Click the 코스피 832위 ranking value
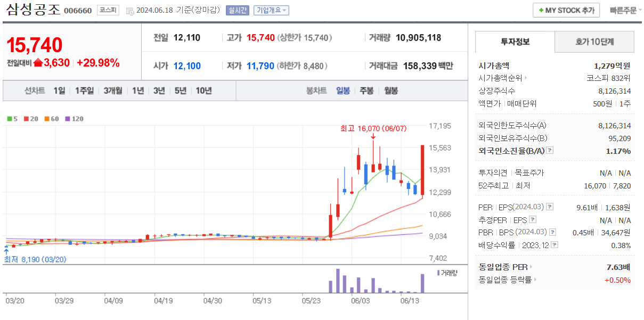The width and height of the screenshot is (644, 320). click(x=609, y=78)
